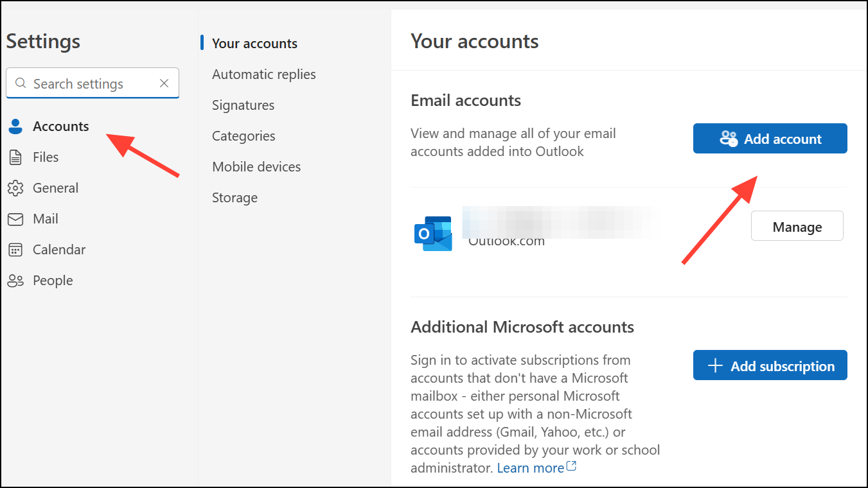Clear search with the X icon

[164, 83]
